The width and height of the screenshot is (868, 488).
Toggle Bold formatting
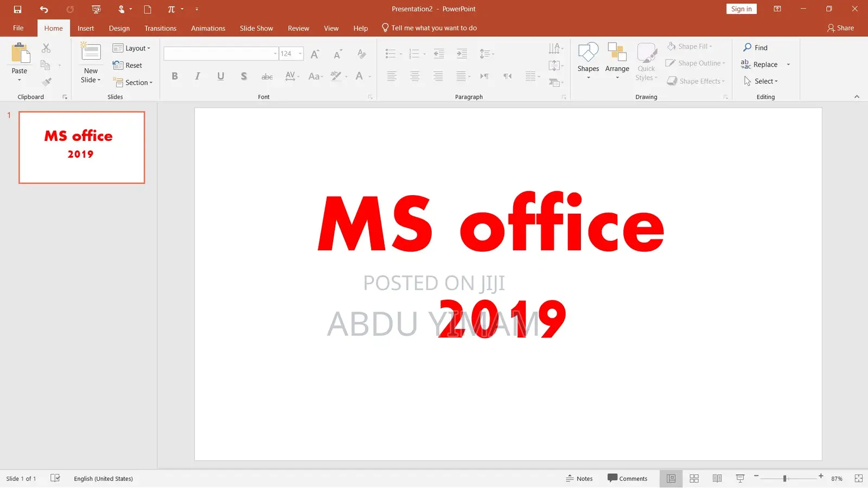pos(175,76)
